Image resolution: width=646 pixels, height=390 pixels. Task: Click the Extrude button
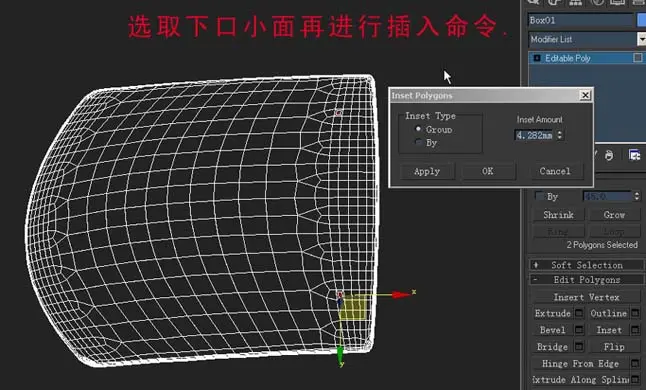click(552, 313)
